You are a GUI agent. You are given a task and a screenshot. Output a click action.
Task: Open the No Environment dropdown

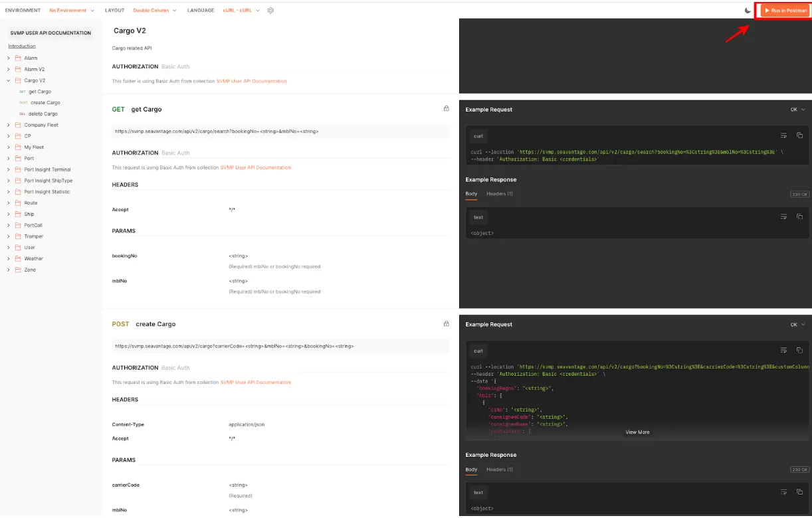click(x=72, y=11)
